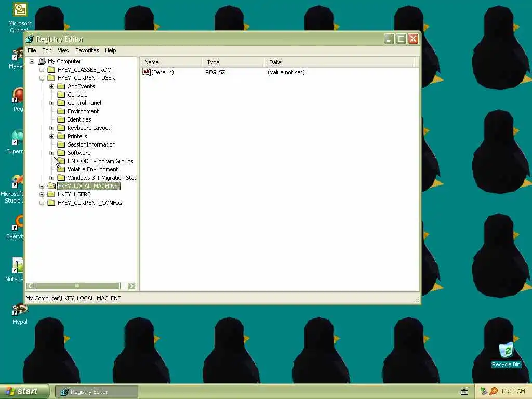Select the Volatile Environment key label
The image size is (532, 399).
point(92,169)
